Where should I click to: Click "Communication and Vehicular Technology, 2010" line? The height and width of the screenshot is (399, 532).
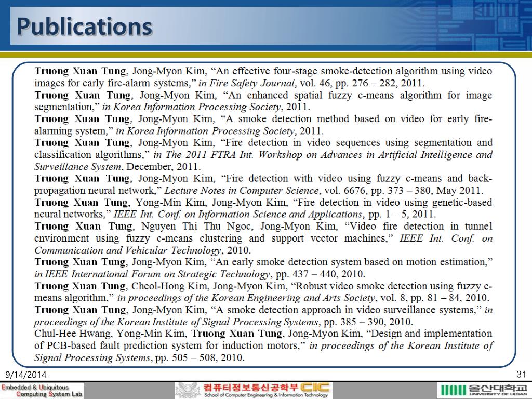(142, 250)
